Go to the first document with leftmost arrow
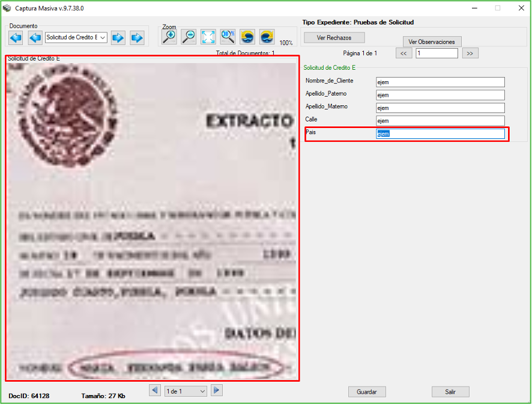This screenshot has width=532, height=404. (16, 38)
